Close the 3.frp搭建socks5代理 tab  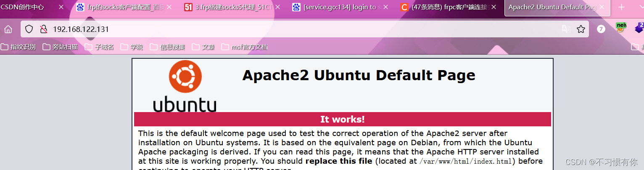(277, 7)
